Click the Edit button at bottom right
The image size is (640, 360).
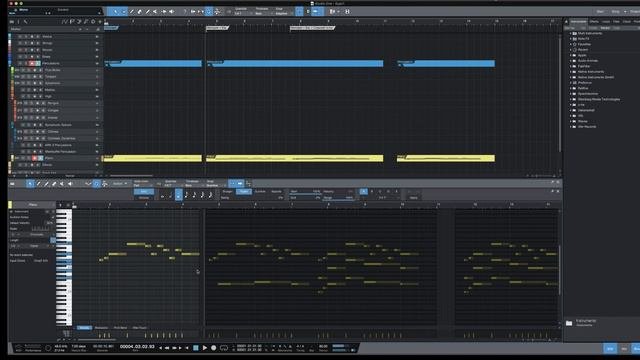pyautogui.click(x=610, y=349)
